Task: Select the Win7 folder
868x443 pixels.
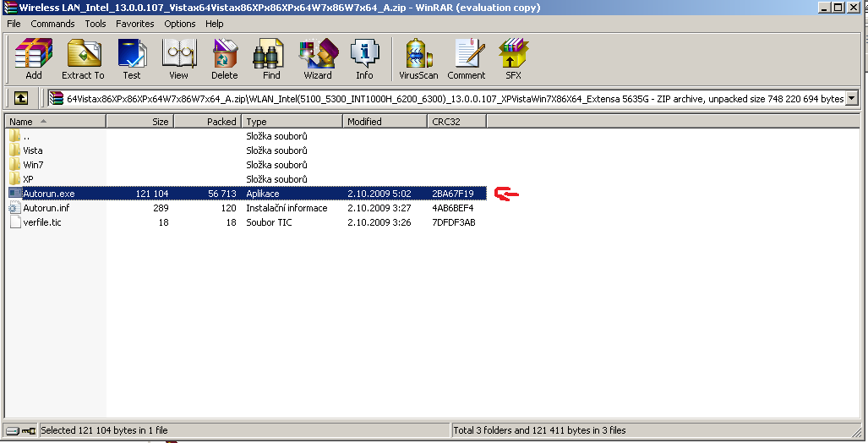Action: 33,165
